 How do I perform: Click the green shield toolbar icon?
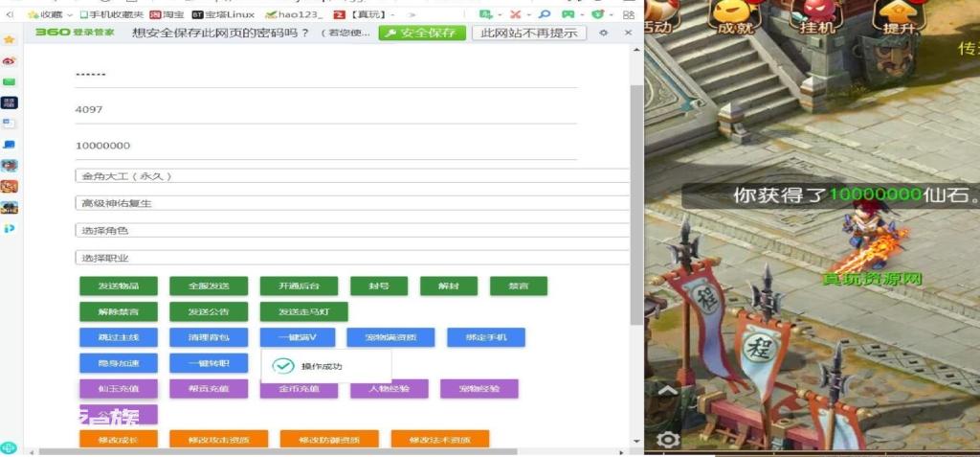(x=597, y=13)
